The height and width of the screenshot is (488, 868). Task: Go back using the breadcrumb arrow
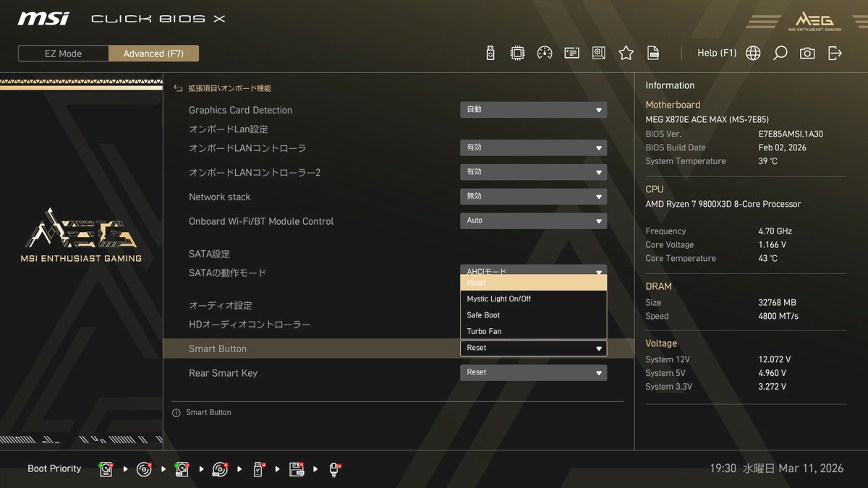click(178, 88)
